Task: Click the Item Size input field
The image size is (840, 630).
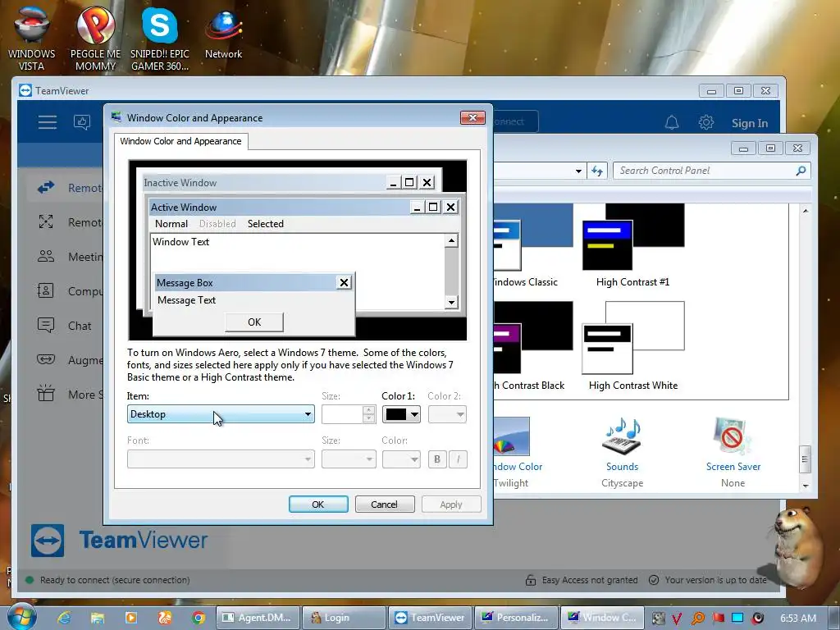Action: point(342,414)
